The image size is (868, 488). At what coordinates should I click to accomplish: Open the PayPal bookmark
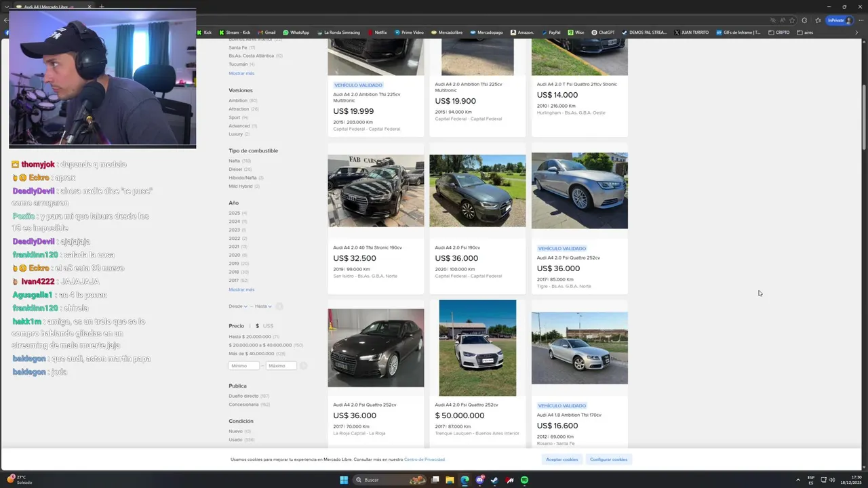click(x=551, y=33)
